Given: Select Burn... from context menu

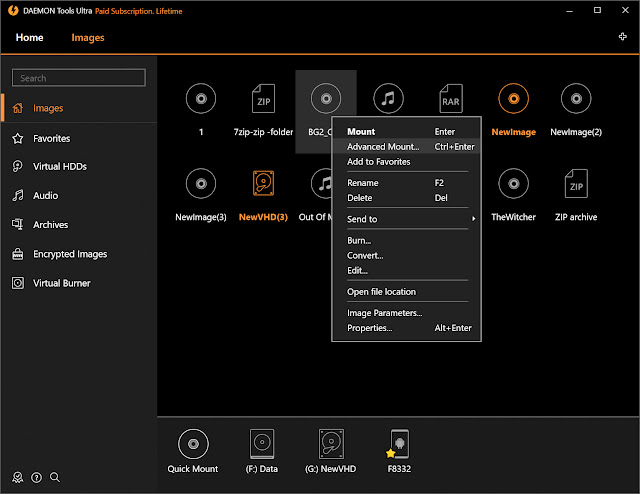Looking at the screenshot, I should 406,240.
